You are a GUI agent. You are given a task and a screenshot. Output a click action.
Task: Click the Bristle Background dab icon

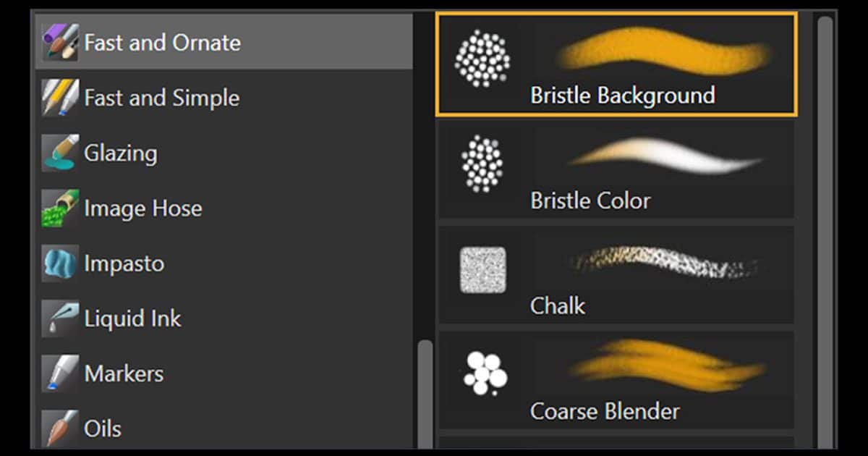(485, 58)
